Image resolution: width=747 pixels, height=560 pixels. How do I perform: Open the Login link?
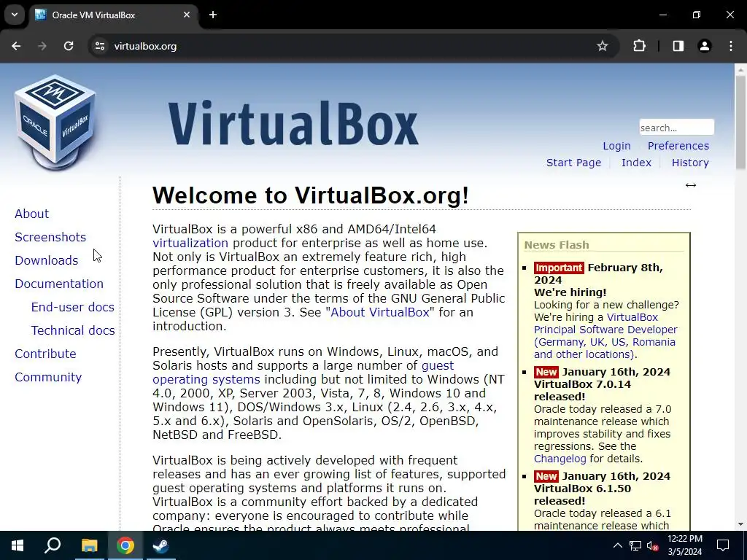coord(616,146)
